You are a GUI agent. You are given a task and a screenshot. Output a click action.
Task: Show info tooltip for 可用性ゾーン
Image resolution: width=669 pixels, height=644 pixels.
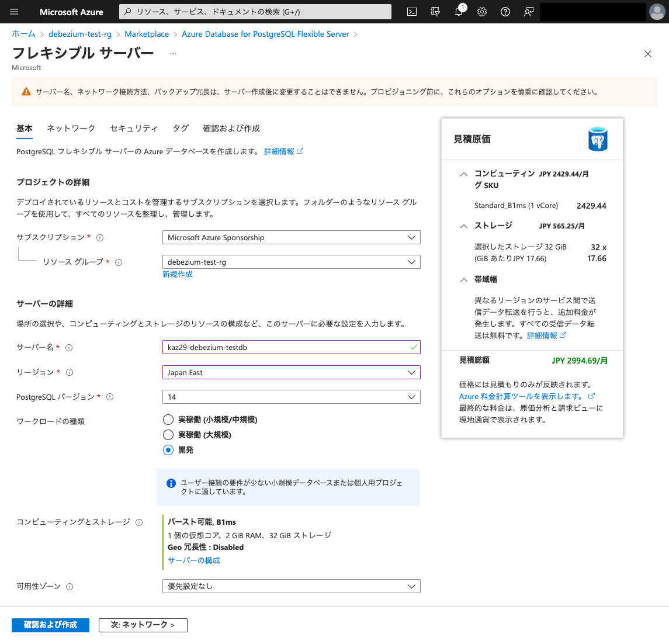70,587
